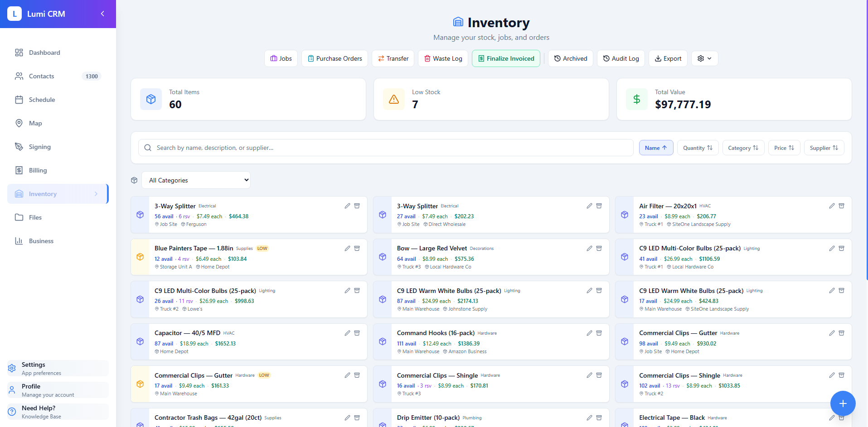Open the Audit Log history view
This screenshot has width=868, height=427.
[x=621, y=58]
